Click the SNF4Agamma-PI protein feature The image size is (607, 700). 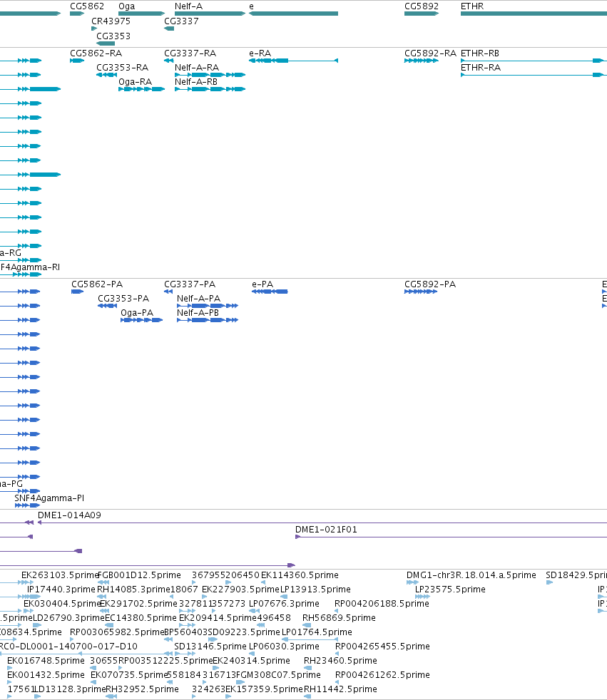point(27,505)
